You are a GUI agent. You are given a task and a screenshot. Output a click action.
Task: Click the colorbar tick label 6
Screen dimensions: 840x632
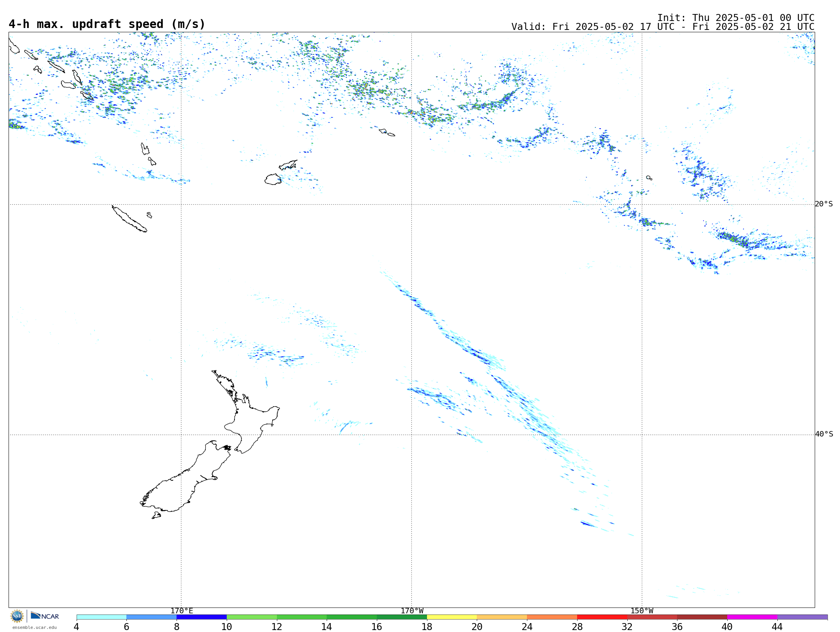pyautogui.click(x=126, y=627)
